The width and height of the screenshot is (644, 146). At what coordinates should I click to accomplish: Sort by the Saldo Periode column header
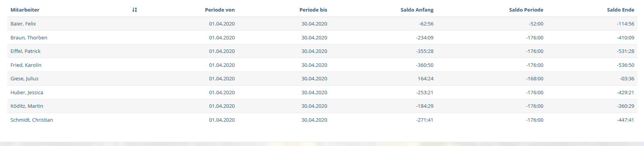tap(526, 10)
